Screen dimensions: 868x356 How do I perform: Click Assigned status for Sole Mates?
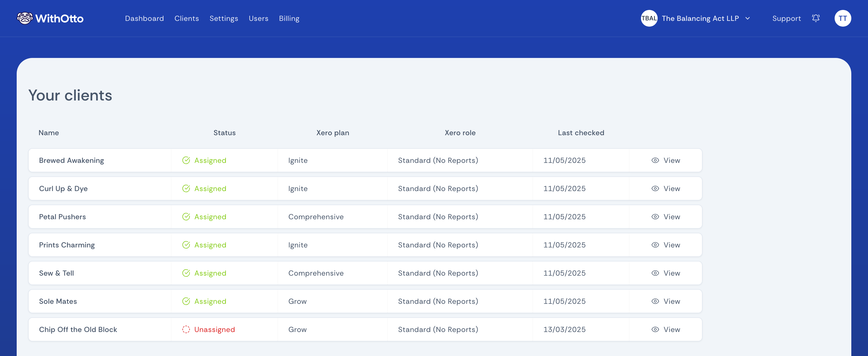[210, 301]
